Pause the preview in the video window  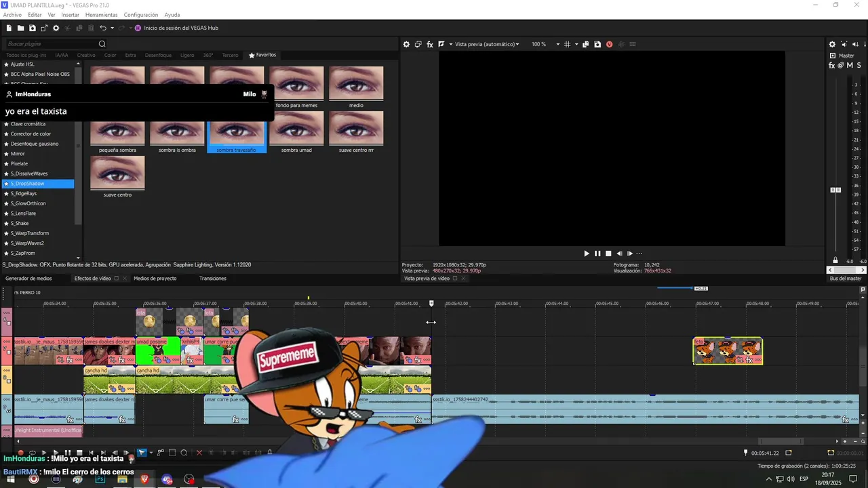click(597, 253)
